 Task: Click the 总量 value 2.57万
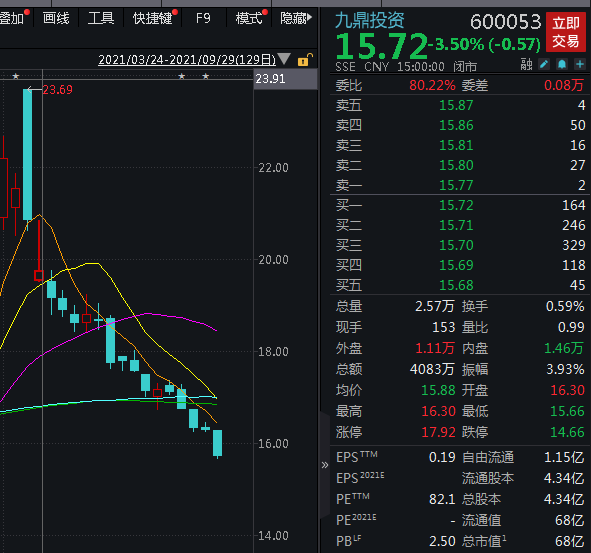click(x=435, y=306)
